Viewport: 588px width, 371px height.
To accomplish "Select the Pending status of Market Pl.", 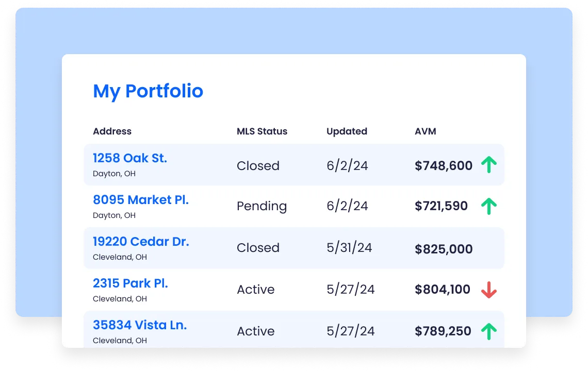I will click(262, 206).
